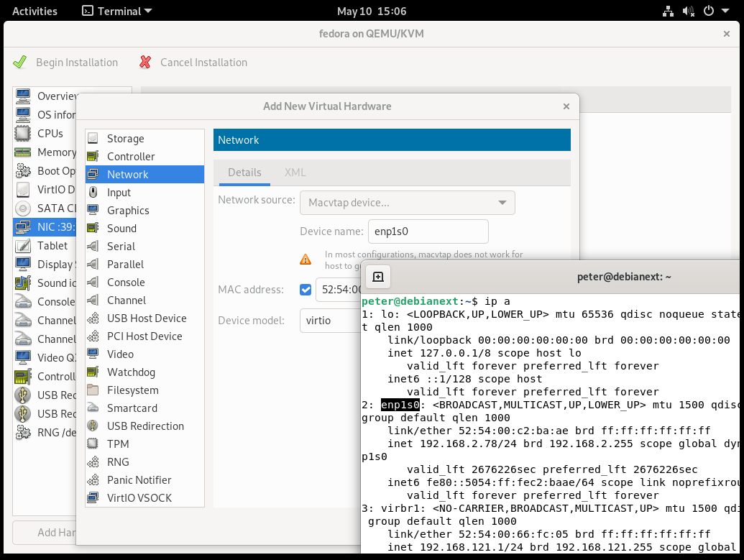Viewport: 744px width, 560px height.
Task: Expand the system menu arrow in top bar
Action: tap(725, 11)
